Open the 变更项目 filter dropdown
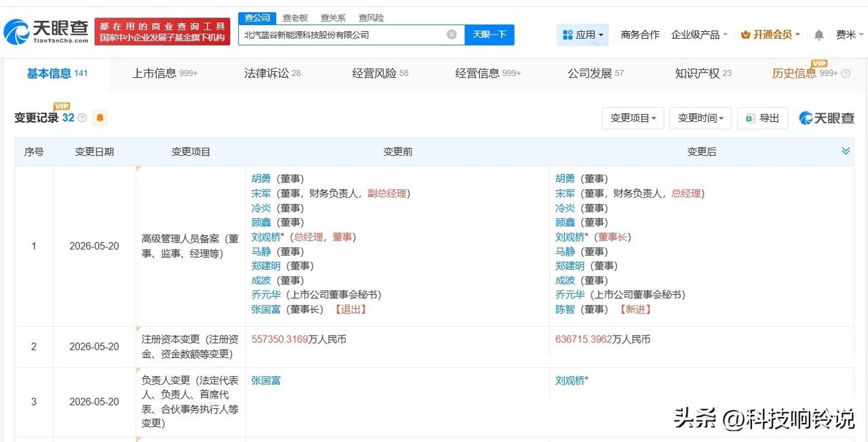The image size is (868, 442). pyautogui.click(x=633, y=118)
